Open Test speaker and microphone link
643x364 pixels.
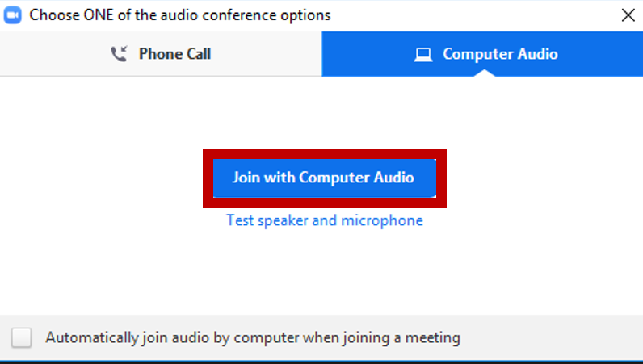click(x=324, y=220)
